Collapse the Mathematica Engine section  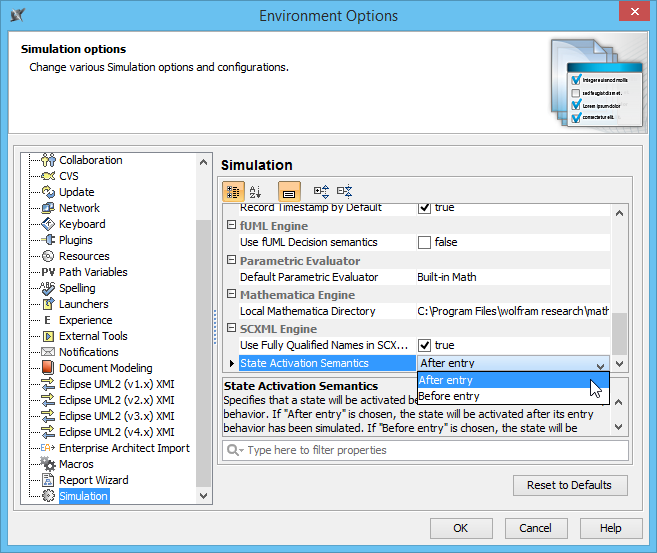(231, 295)
